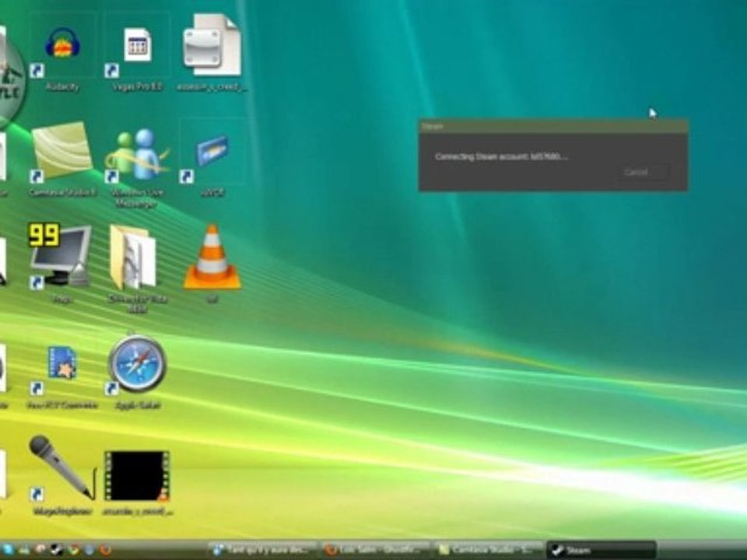This screenshot has height=560, width=747.
Task: Select the 'Connecting Steam account' message text
Action: [501, 156]
